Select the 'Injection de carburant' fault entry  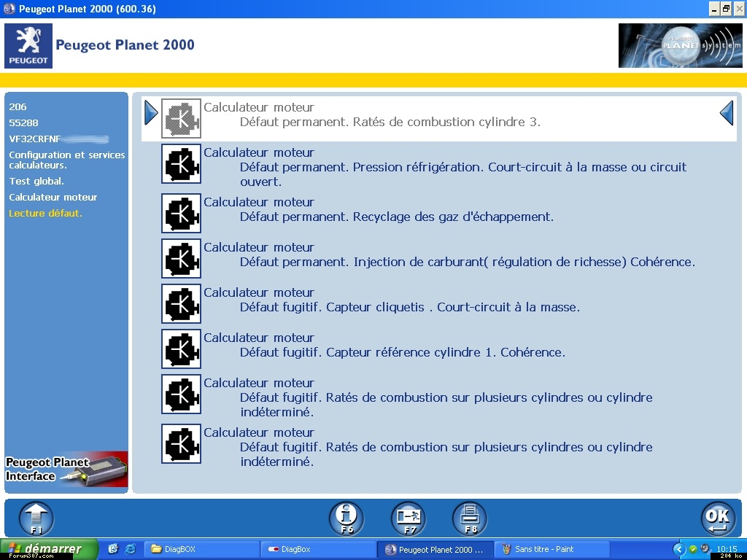point(467,262)
